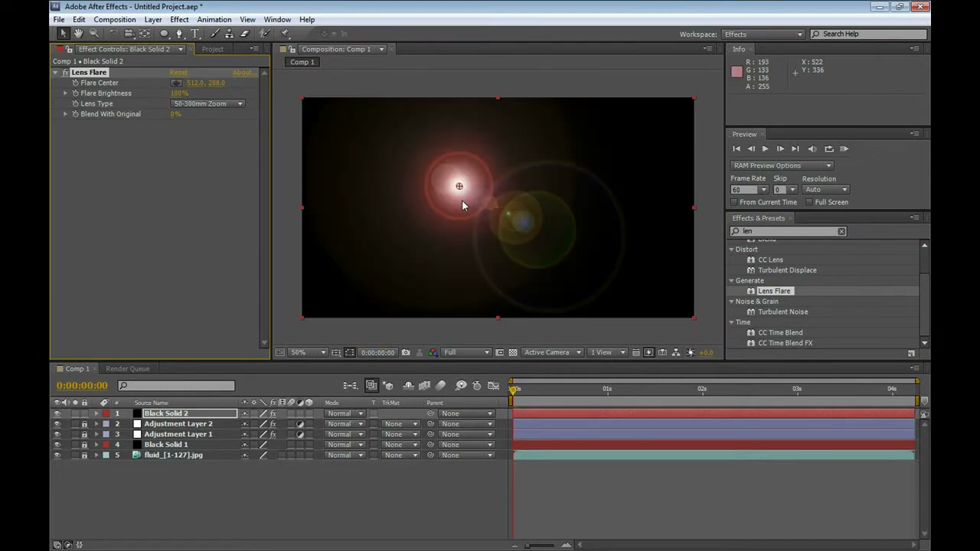Hide fluid_[1-127].jpg layer
The height and width of the screenshot is (551, 980).
click(57, 455)
